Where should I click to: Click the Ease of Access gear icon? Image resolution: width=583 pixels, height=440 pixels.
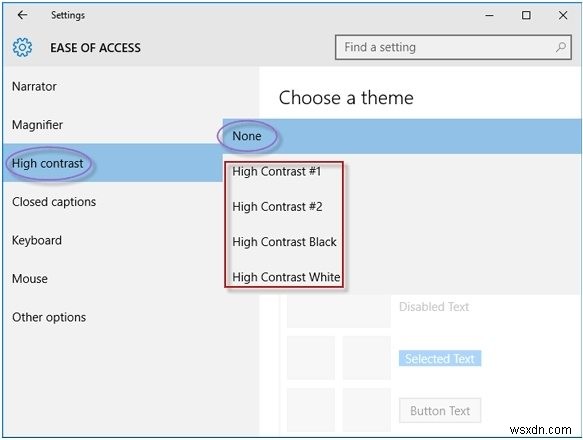[x=22, y=47]
